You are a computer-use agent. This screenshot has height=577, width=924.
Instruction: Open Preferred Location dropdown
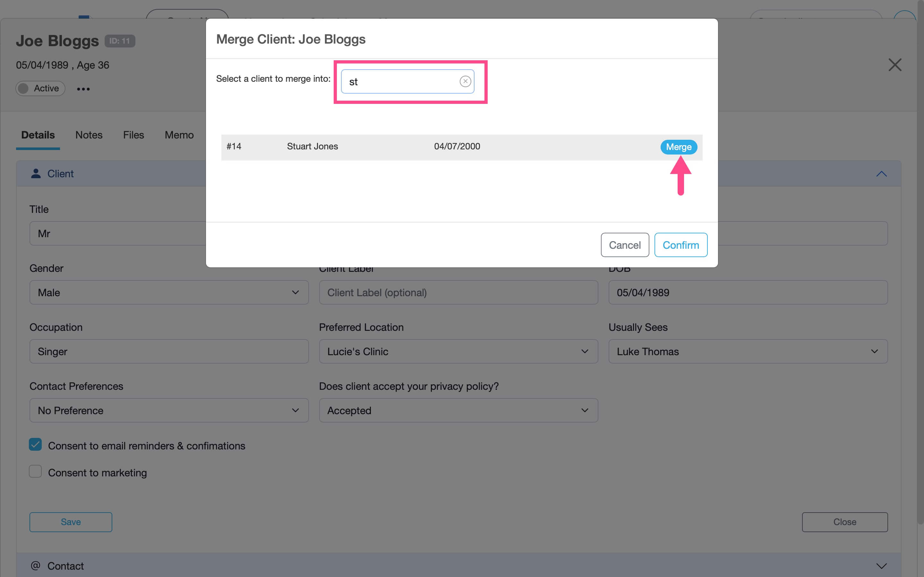(x=458, y=351)
